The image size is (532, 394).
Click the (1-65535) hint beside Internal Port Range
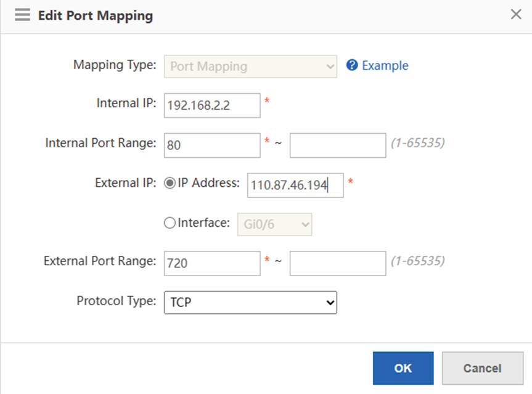[418, 143]
